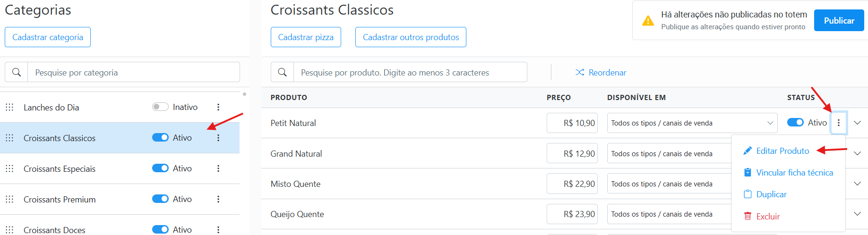This screenshot has width=868, height=235.
Task: Open Petit Natural sales channel dropdown
Action: point(692,123)
